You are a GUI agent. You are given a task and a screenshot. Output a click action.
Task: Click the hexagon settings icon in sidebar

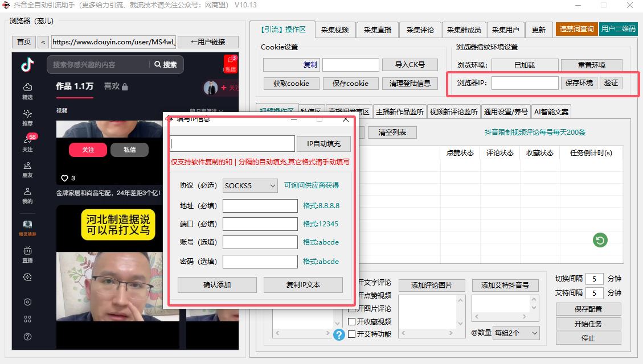(x=27, y=302)
